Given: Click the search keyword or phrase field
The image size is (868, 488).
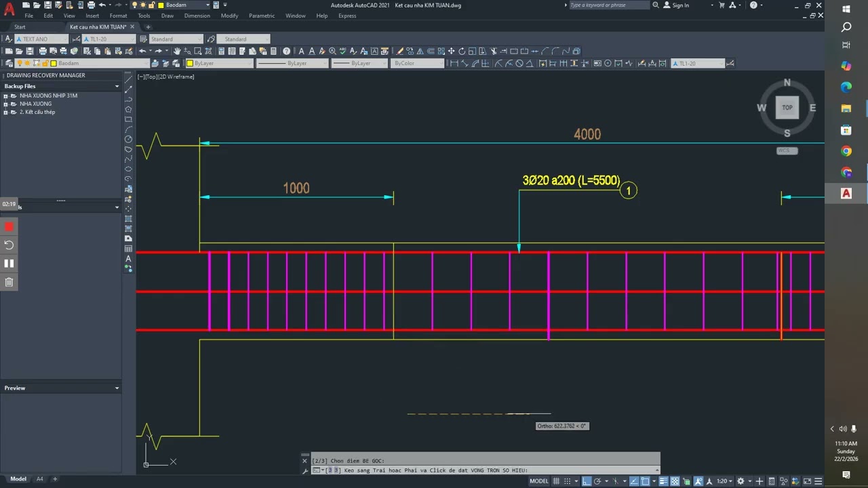Looking at the screenshot, I should pyautogui.click(x=609, y=5).
